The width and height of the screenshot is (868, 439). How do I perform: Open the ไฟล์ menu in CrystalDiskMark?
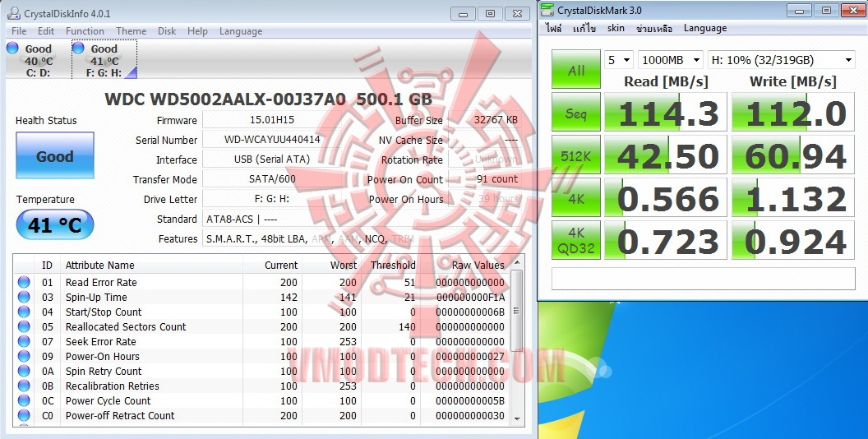click(x=553, y=28)
